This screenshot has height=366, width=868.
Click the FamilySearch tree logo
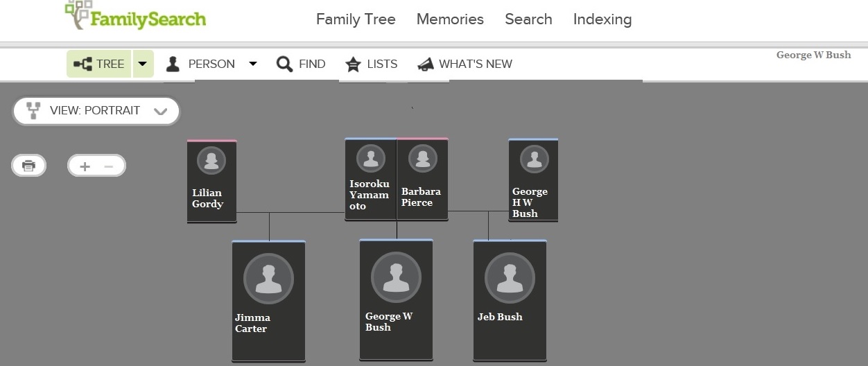point(78,15)
